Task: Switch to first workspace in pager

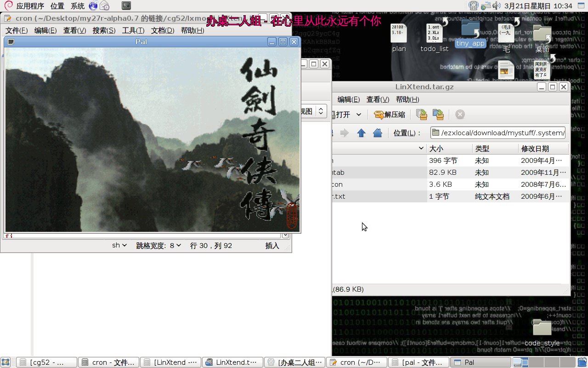Action: click(x=520, y=362)
